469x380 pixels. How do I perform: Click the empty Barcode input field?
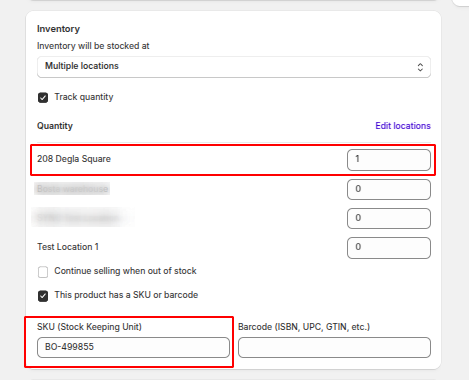click(x=334, y=347)
